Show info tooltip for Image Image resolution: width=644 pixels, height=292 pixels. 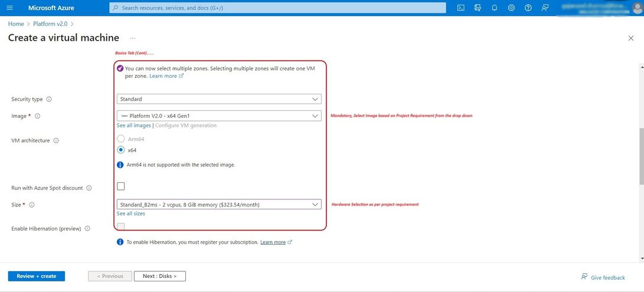pyautogui.click(x=37, y=116)
